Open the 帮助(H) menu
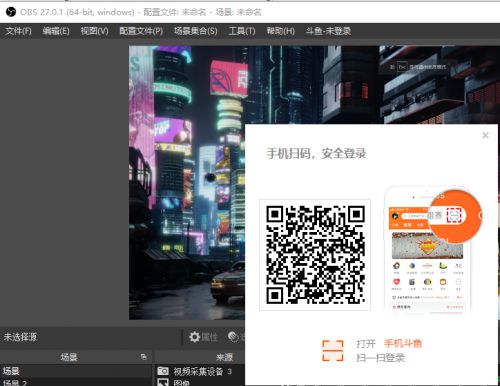Viewport: 500px width, 386px height. 280,31
